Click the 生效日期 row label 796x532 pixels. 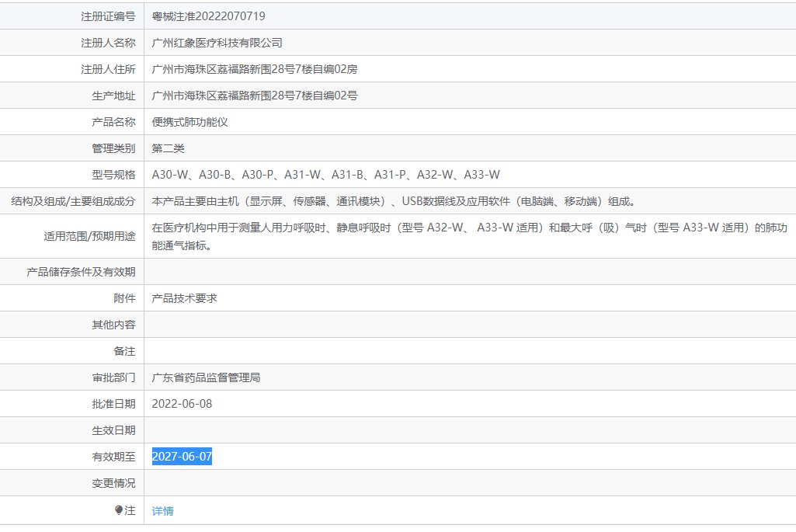pyautogui.click(x=113, y=430)
